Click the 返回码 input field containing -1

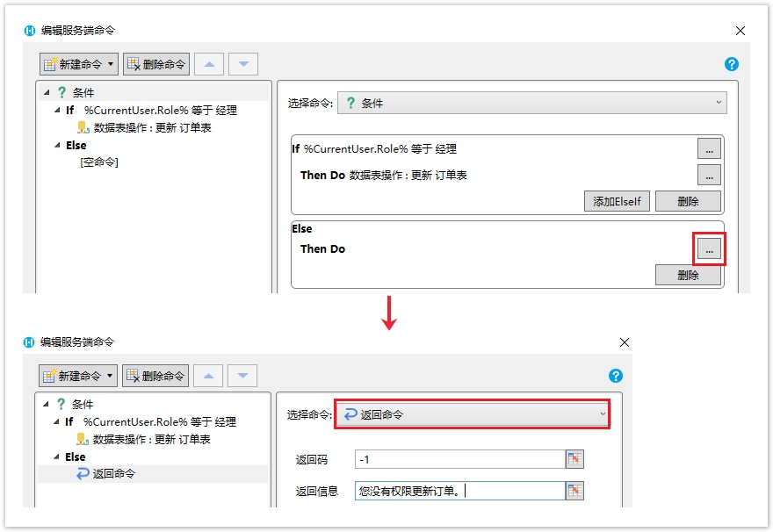(459, 459)
